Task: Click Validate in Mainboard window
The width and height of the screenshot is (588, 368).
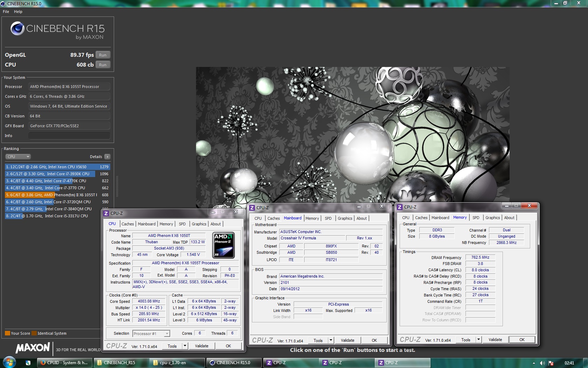Action: point(348,340)
